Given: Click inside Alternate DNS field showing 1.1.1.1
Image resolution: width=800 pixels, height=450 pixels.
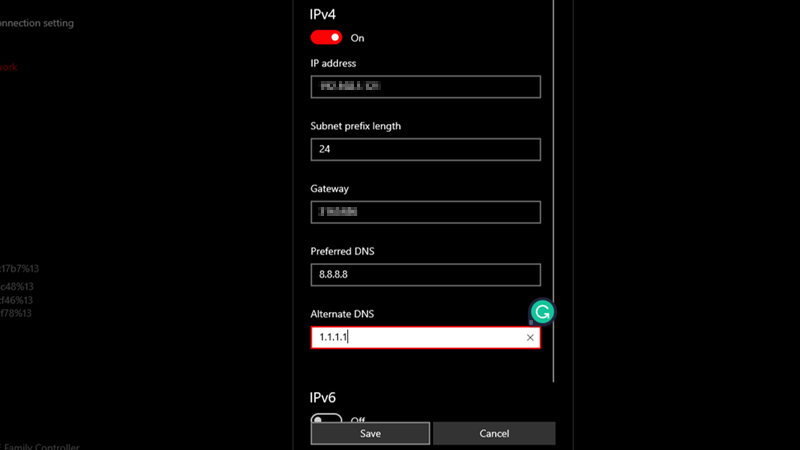Looking at the screenshot, I should coord(420,338).
